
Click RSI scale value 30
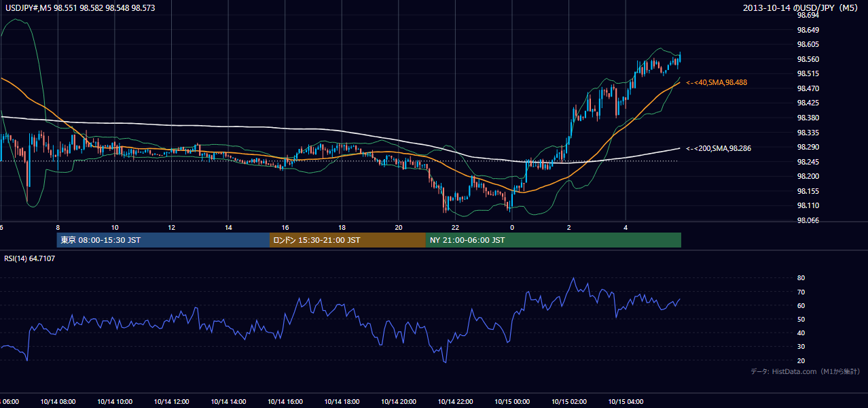(801, 347)
